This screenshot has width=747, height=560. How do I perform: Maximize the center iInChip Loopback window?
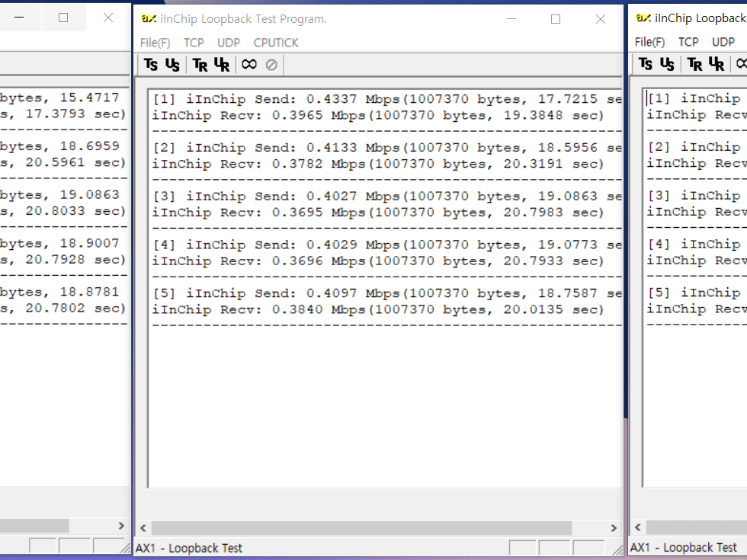556,19
